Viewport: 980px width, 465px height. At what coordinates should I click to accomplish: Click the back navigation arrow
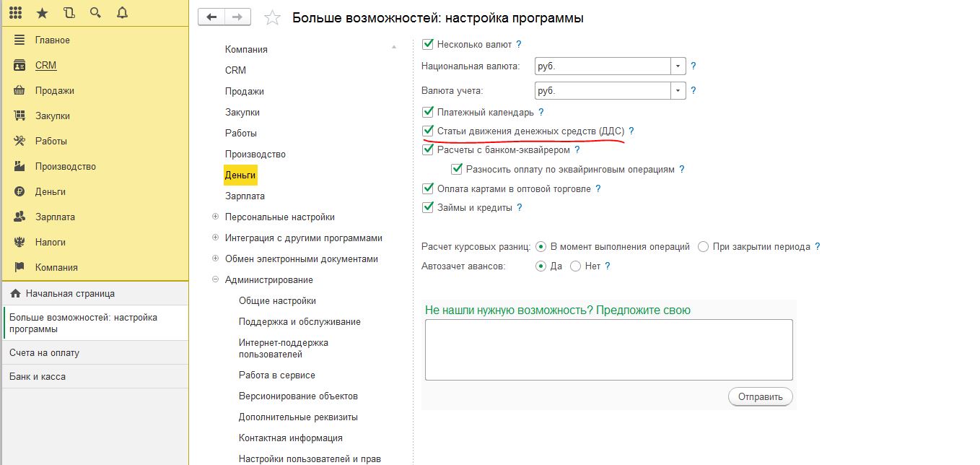(211, 17)
